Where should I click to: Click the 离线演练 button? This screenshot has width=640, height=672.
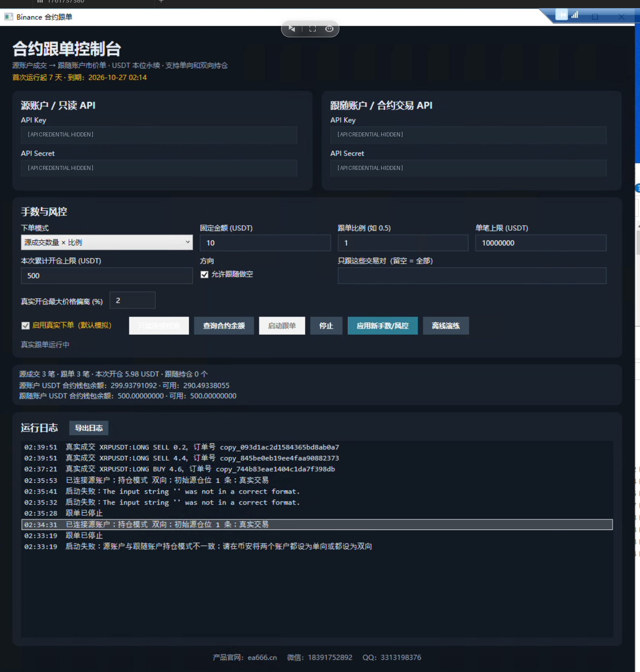[446, 326]
